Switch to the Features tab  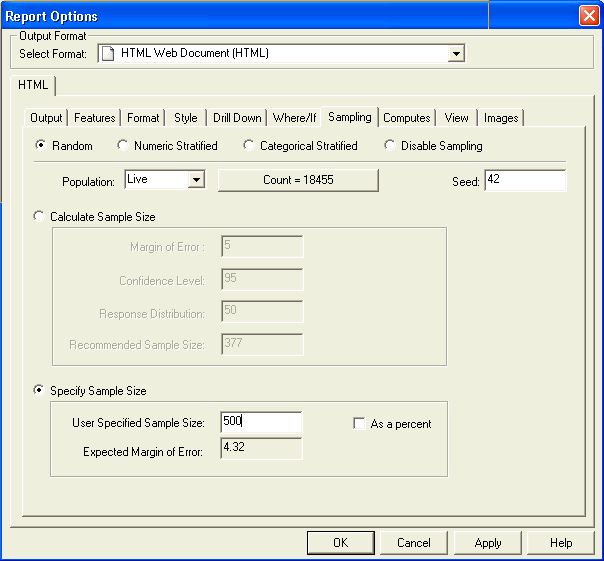coord(94,118)
